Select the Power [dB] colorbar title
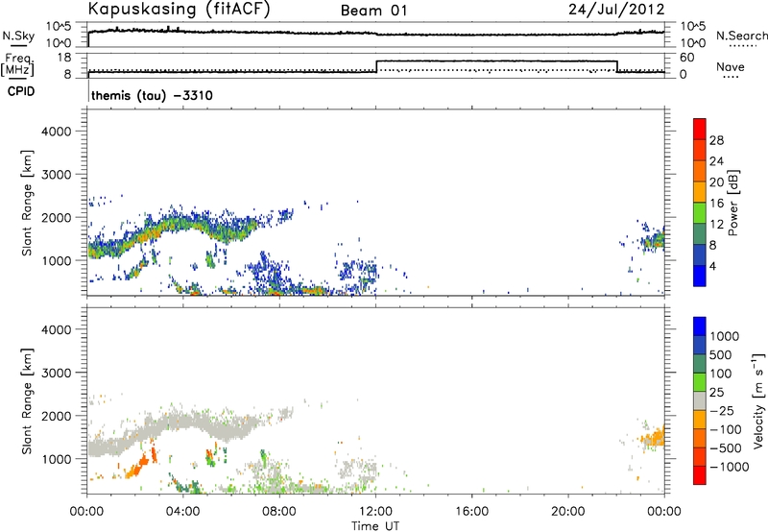Image resolution: width=768 pixels, height=532 pixels. point(732,203)
